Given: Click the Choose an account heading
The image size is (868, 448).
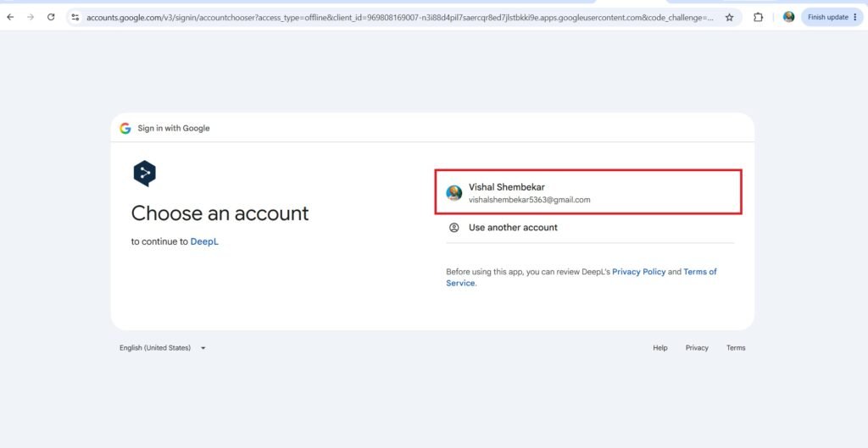Looking at the screenshot, I should click(x=220, y=213).
